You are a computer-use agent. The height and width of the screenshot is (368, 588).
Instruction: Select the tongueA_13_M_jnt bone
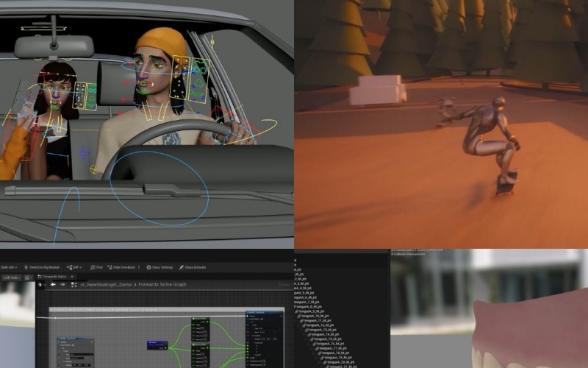pos(321,330)
